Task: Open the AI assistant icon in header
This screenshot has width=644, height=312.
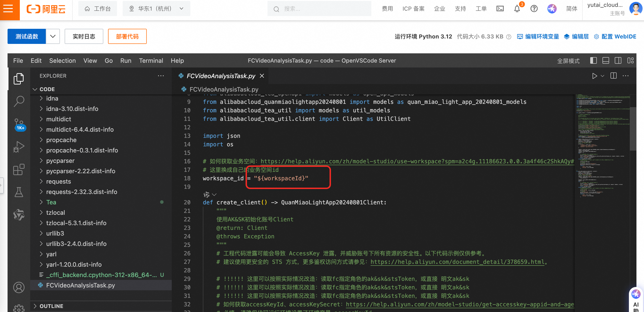Action: (x=552, y=9)
